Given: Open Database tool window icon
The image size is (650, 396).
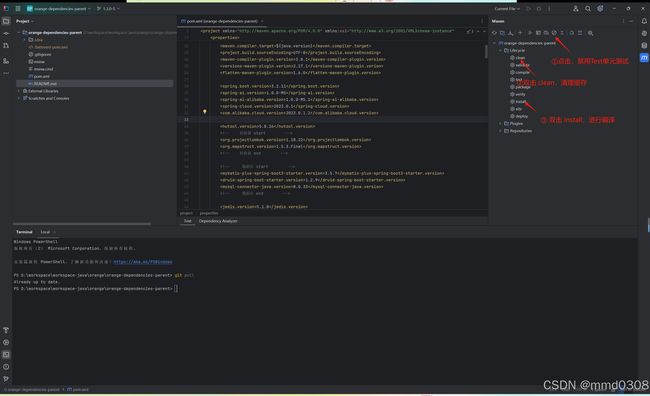Looking at the screenshot, I should [644, 45].
